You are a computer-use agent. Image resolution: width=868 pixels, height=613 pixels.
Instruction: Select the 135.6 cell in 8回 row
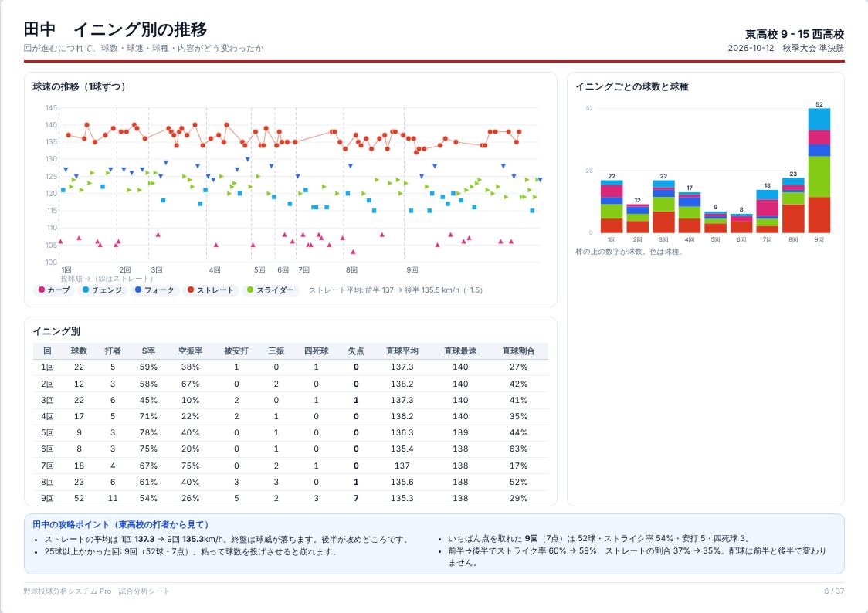coord(402,482)
